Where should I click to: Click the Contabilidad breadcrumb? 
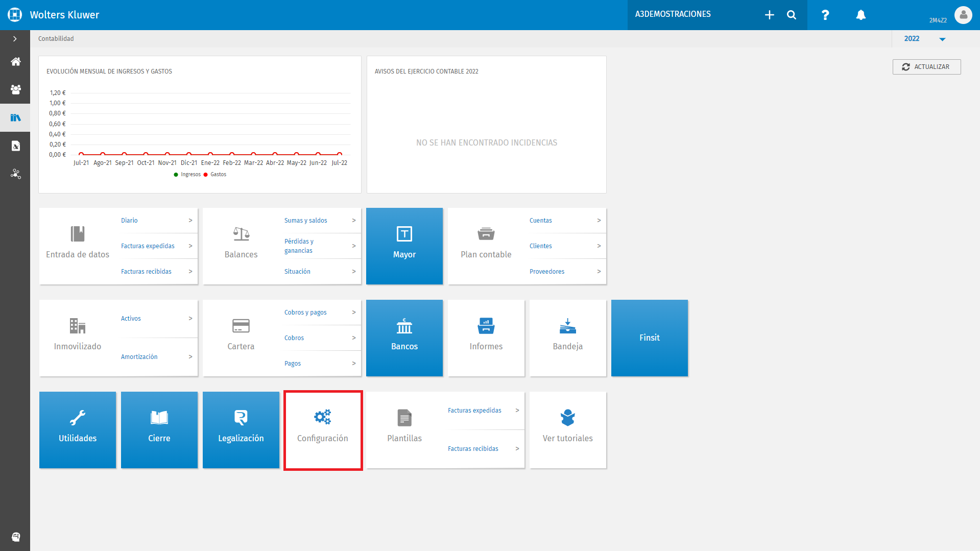click(56, 39)
